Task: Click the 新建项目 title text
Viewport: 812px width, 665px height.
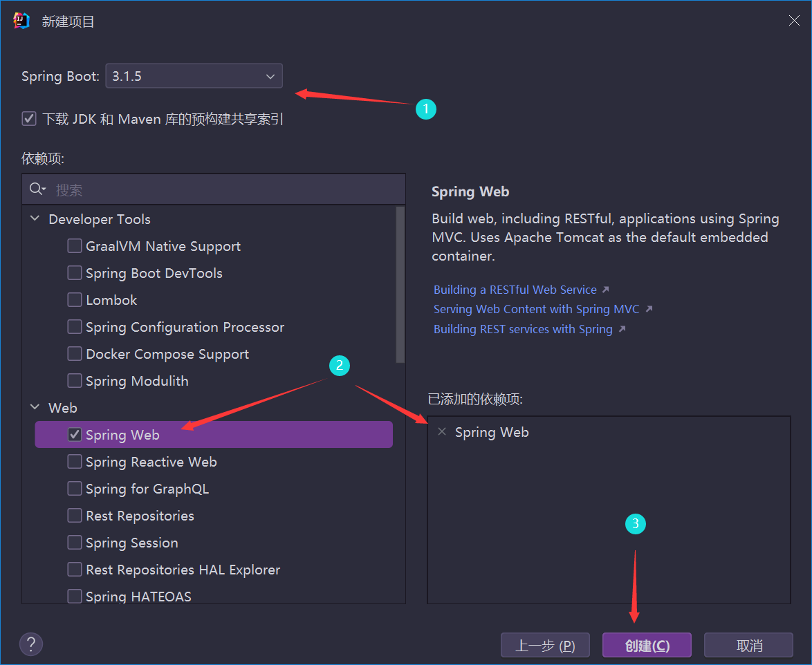Action: click(x=68, y=21)
